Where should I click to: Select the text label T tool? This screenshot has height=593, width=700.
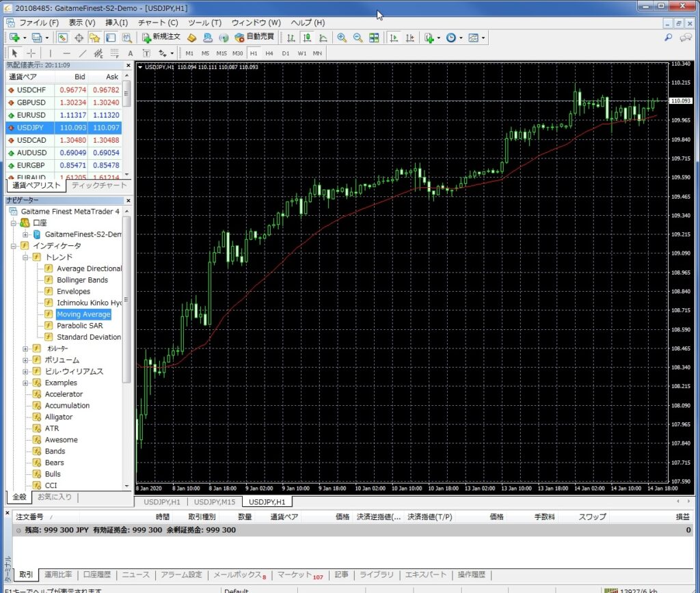[x=146, y=53]
